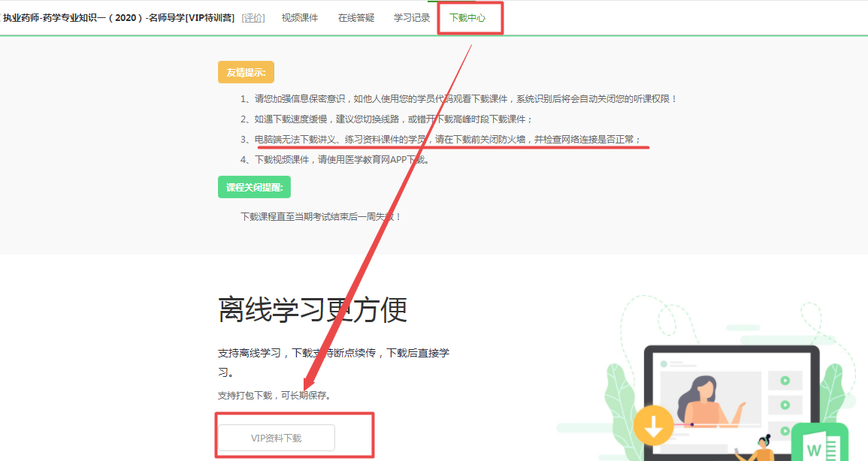Open the 视频课件 tab
This screenshot has height=461, width=868.
point(299,17)
